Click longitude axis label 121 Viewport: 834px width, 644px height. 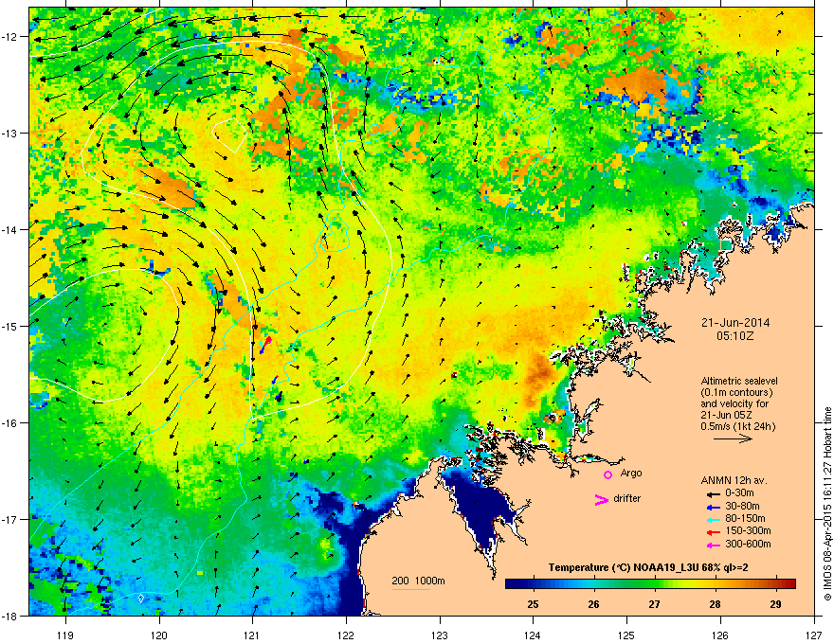pos(253,635)
